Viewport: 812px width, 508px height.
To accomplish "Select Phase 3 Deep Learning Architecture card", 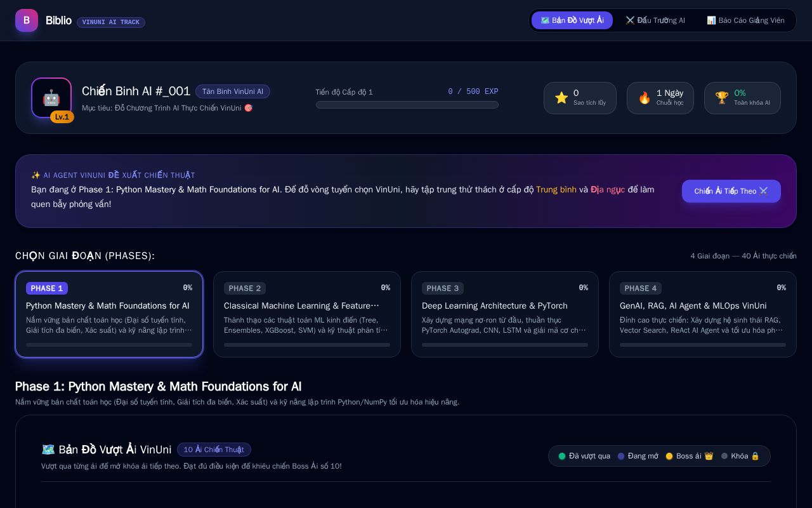I will tap(505, 314).
